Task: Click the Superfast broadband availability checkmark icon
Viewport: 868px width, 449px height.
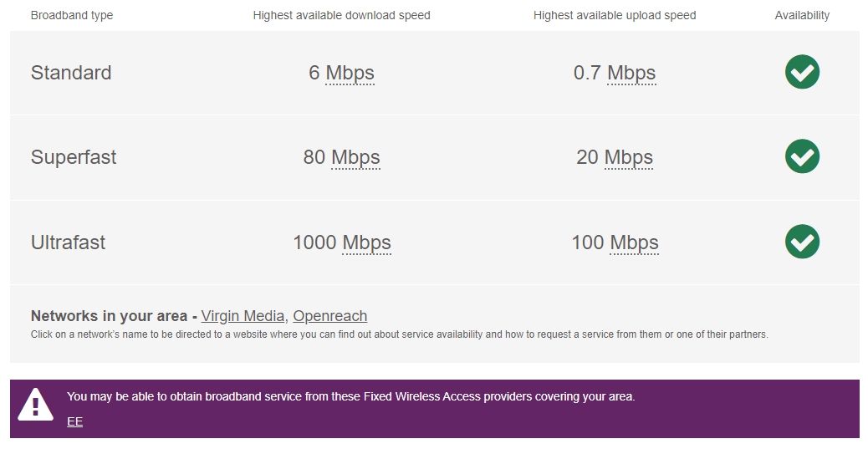Action: 802,156
